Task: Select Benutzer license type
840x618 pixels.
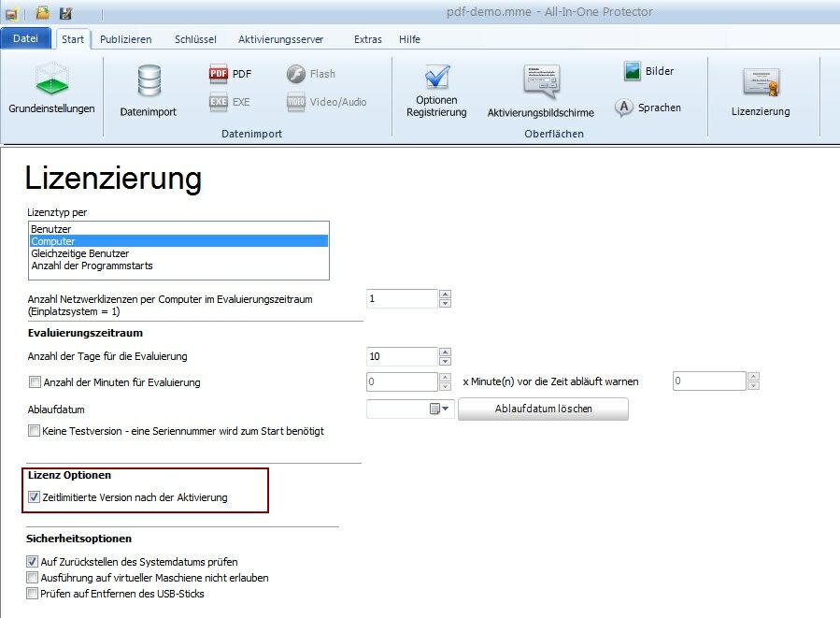Action: coord(178,229)
